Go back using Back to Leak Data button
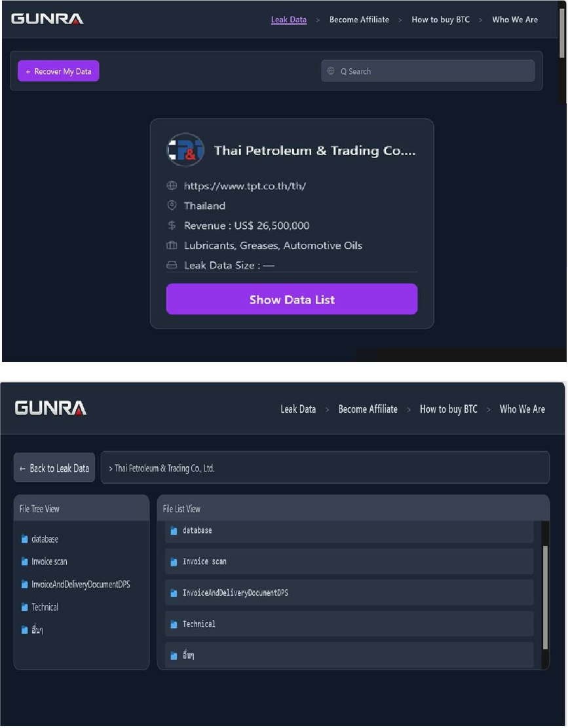Screen dimensions: 568x728 (x=54, y=468)
